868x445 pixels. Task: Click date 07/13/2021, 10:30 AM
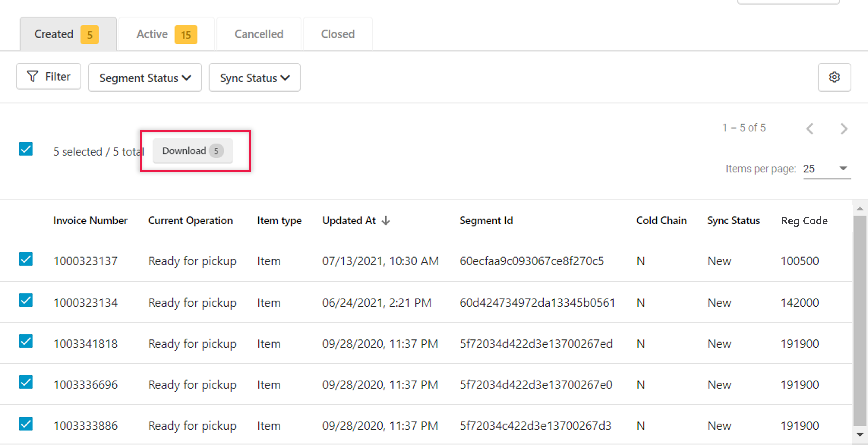(x=380, y=261)
